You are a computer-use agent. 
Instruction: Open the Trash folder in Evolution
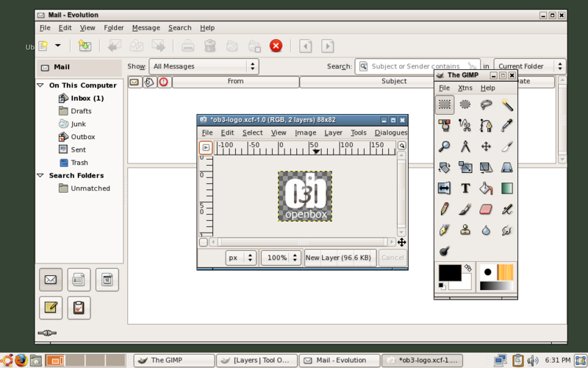79,163
